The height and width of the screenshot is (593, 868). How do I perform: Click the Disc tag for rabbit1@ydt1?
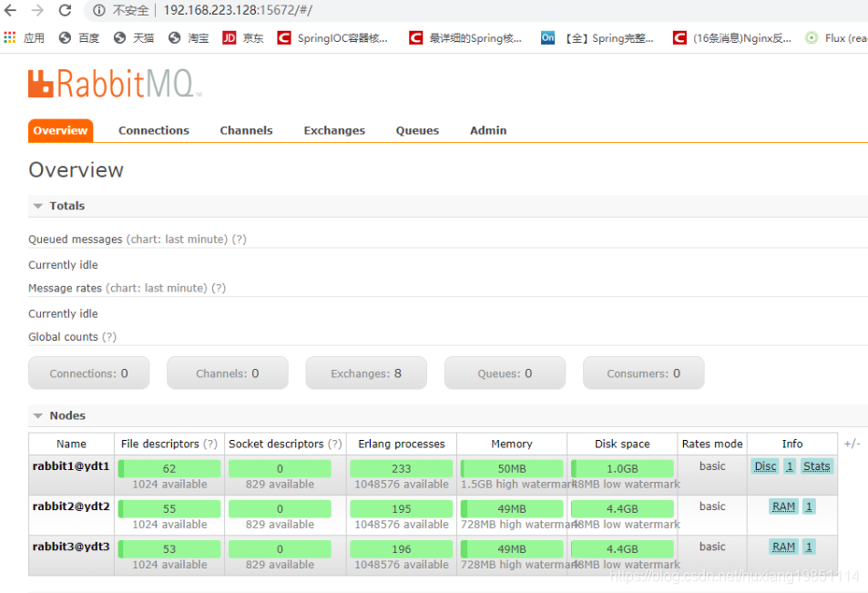pyautogui.click(x=765, y=466)
